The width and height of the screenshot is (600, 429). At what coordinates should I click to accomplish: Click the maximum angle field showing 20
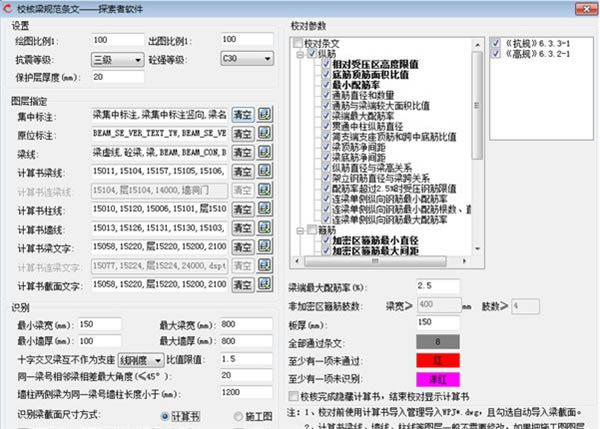(246, 375)
